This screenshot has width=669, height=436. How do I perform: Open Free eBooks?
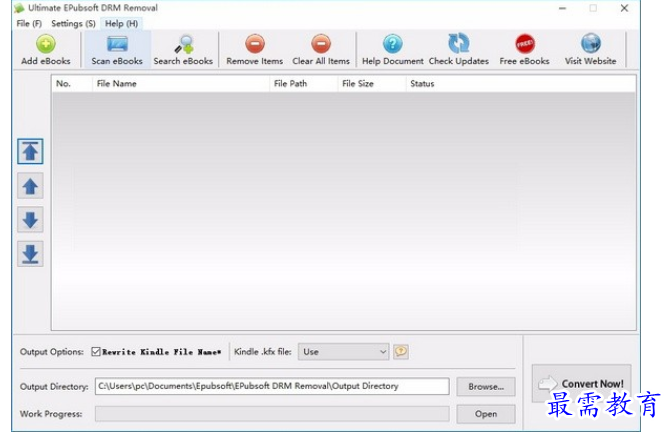524,50
